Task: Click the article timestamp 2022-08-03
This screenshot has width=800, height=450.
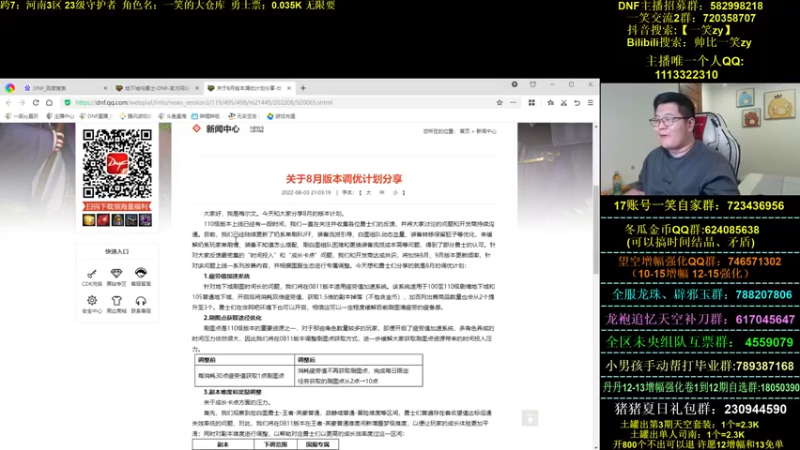Action: point(306,193)
